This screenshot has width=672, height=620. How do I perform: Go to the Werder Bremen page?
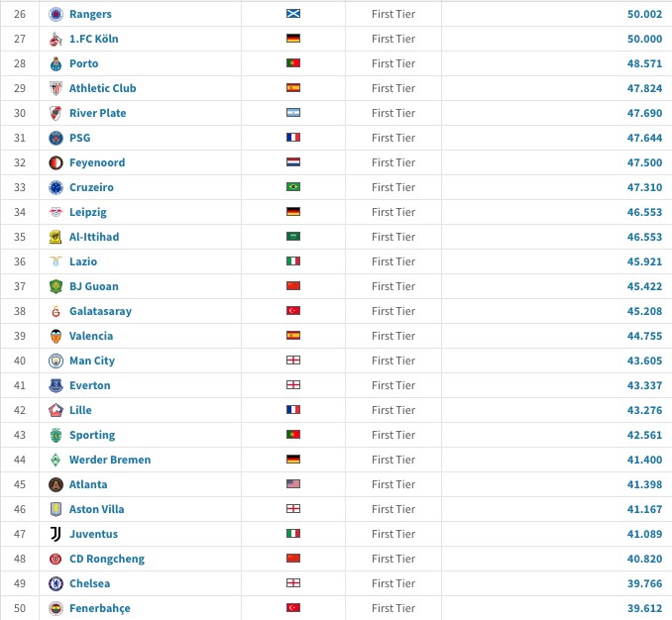click(110, 460)
